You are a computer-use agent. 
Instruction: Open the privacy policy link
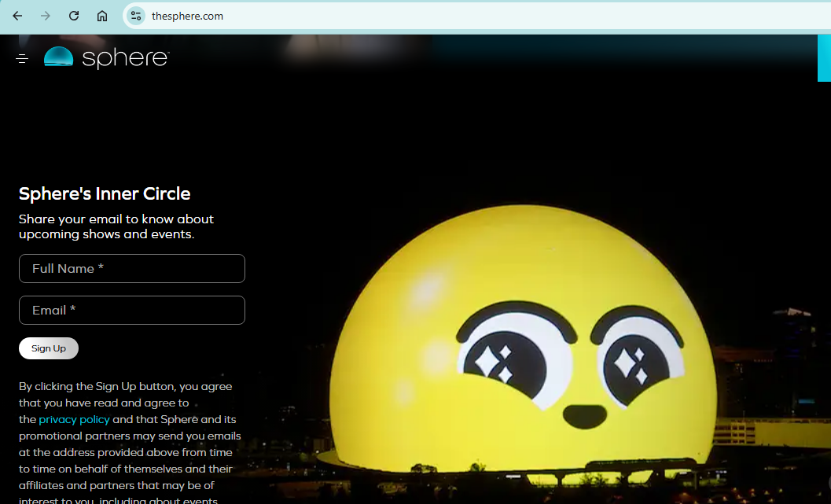click(74, 420)
